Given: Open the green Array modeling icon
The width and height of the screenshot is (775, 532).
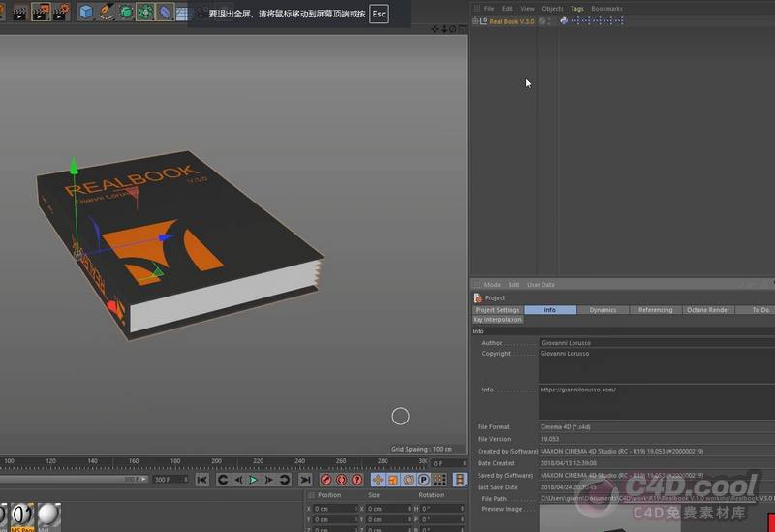Looking at the screenshot, I should click(145, 12).
